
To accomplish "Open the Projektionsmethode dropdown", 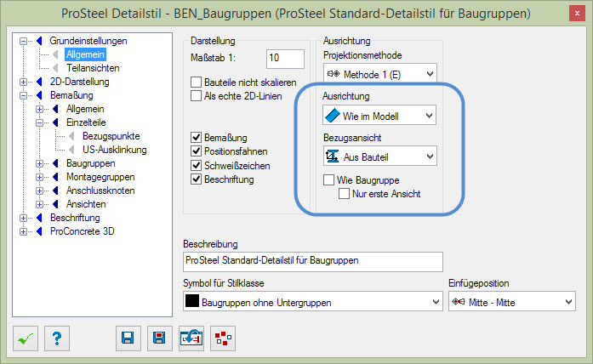I will click(380, 74).
